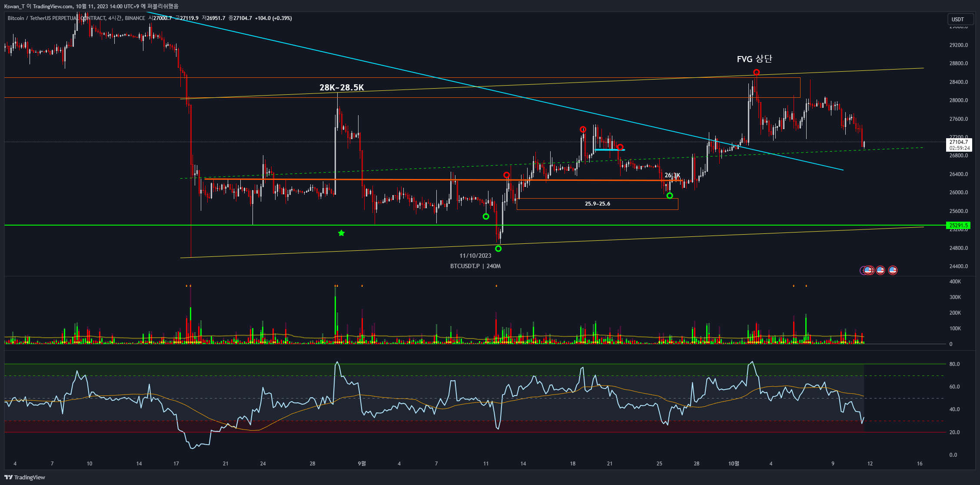980x485 pixels.
Task: Click the '16' date label on time axis
Action: pyautogui.click(x=920, y=463)
